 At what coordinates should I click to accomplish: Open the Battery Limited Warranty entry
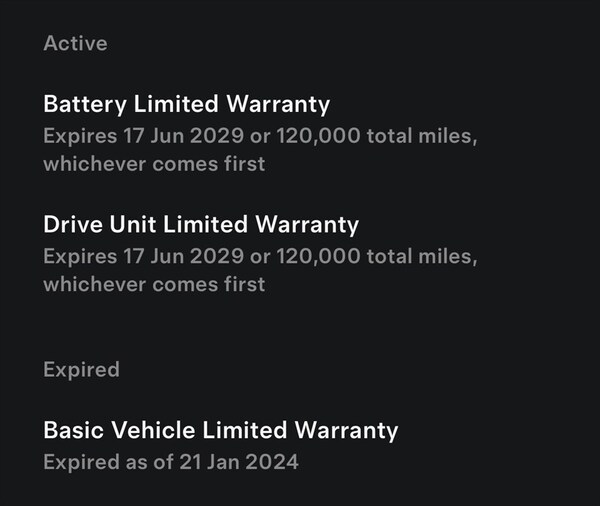point(186,104)
